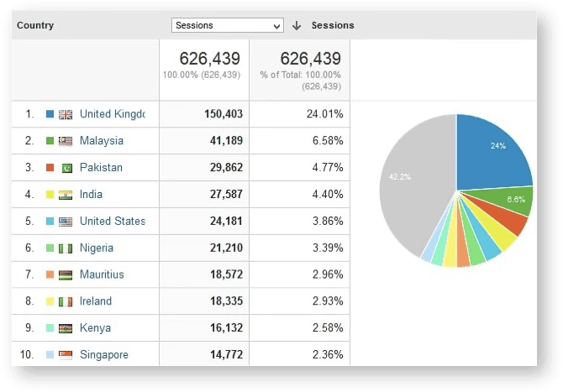Click the sessions value 27,587
Viewport: 563px width, 392px height.
pos(226,195)
